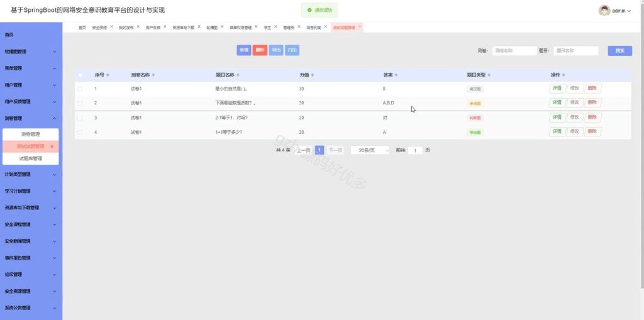This screenshot has height=320, width=644.
Task: Close the 测卷列表 tab
Action: pyautogui.click(x=326, y=26)
